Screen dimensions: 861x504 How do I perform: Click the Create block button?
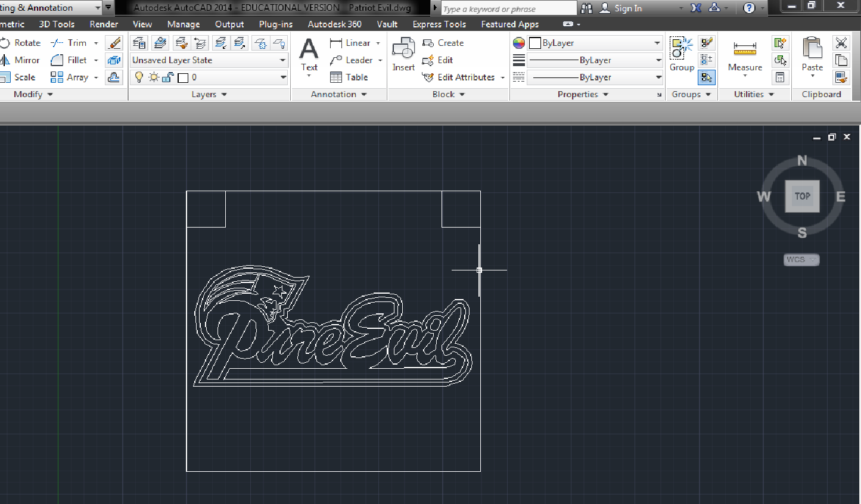(443, 43)
